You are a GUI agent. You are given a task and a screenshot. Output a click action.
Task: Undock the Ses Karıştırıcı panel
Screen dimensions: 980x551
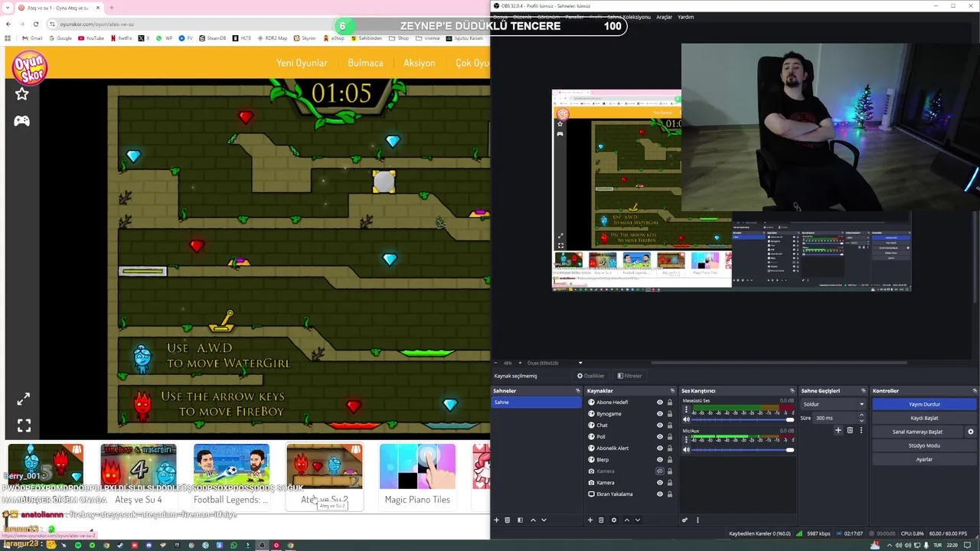point(792,391)
